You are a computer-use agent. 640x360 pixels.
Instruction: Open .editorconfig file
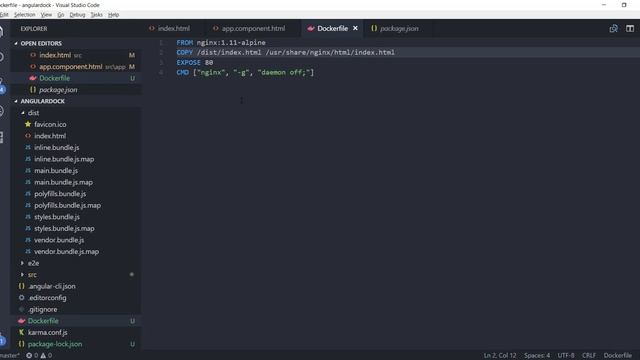47,298
